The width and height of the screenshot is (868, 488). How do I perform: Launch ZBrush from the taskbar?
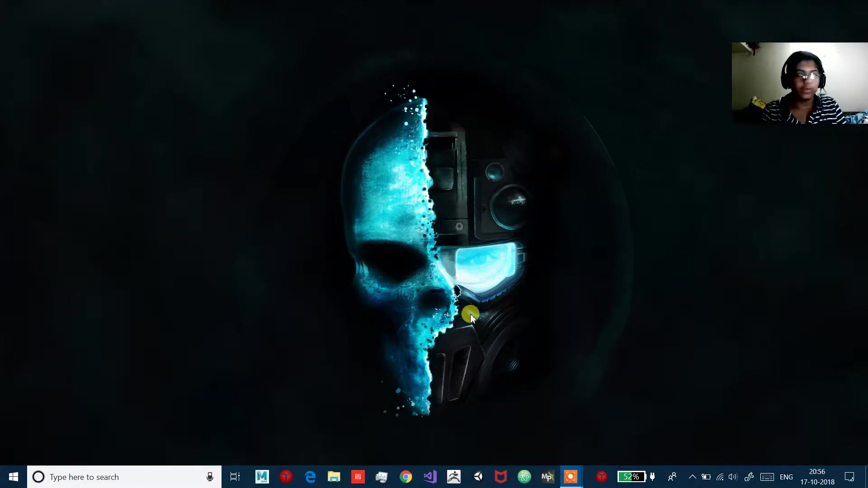pyautogui.click(x=453, y=477)
